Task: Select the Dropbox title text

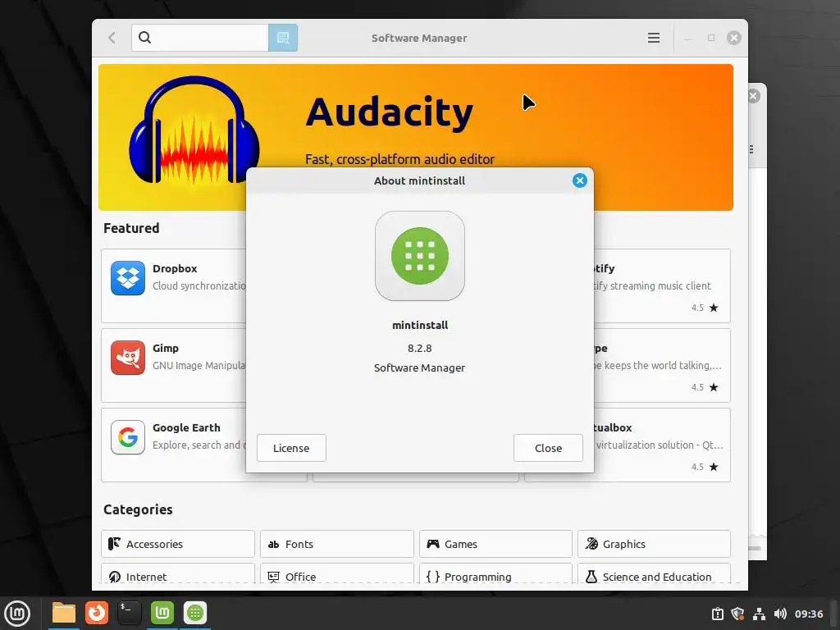Action: [x=175, y=268]
